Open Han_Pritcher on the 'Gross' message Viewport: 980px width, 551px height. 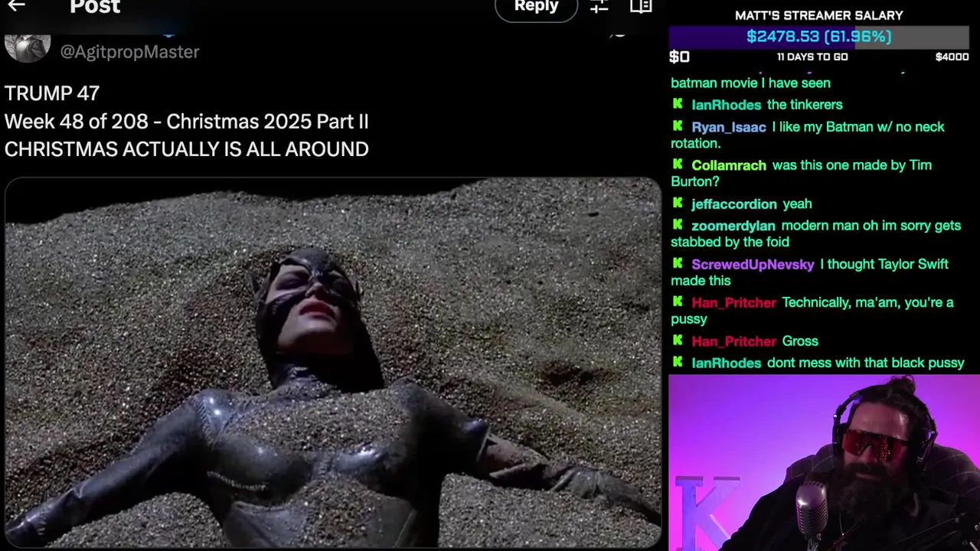733,341
